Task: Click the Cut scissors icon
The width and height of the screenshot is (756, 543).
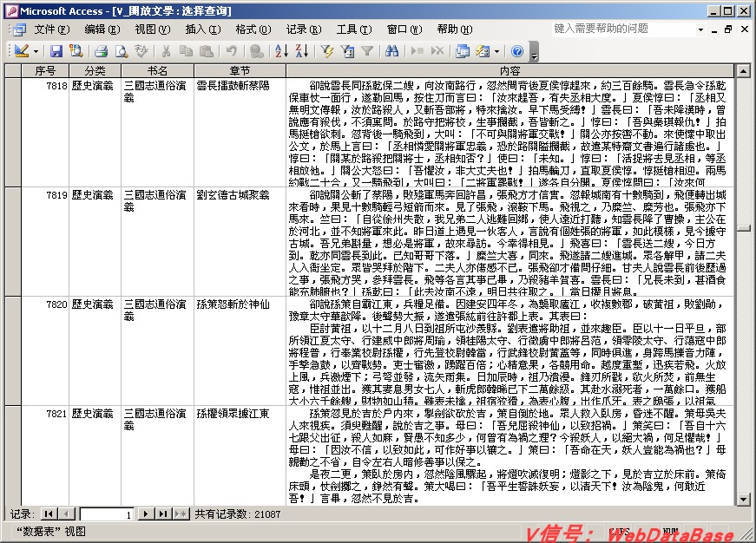Action: pyautogui.click(x=166, y=50)
